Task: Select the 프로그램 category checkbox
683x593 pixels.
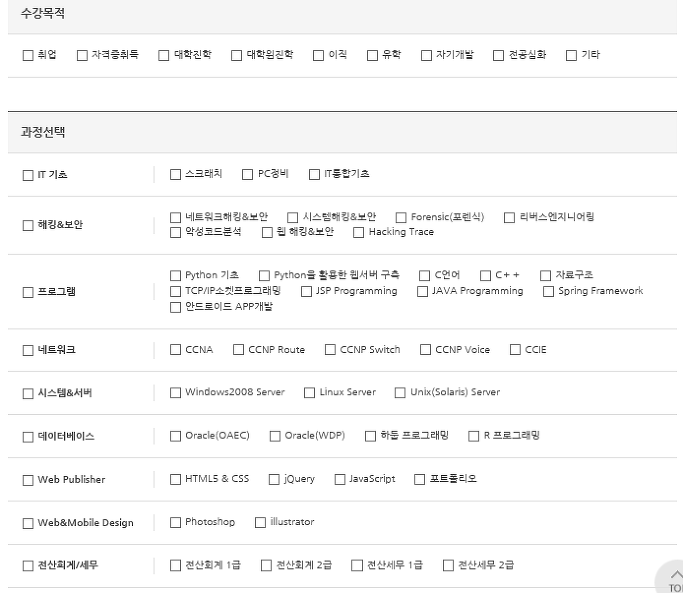Action: tap(28, 292)
